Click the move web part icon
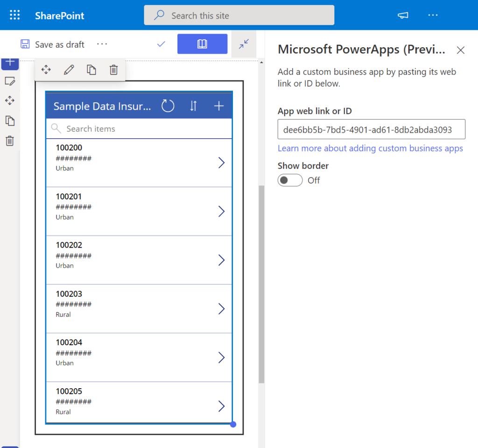478x448 pixels. point(46,70)
